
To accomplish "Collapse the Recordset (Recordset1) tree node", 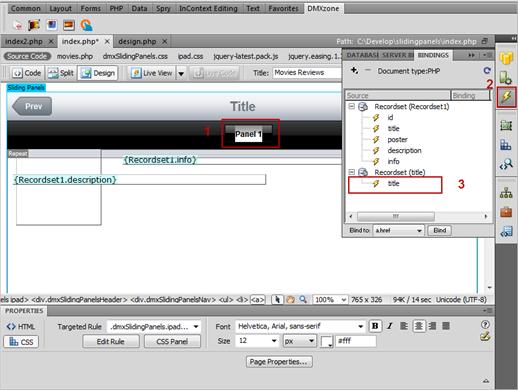I will click(351, 106).
